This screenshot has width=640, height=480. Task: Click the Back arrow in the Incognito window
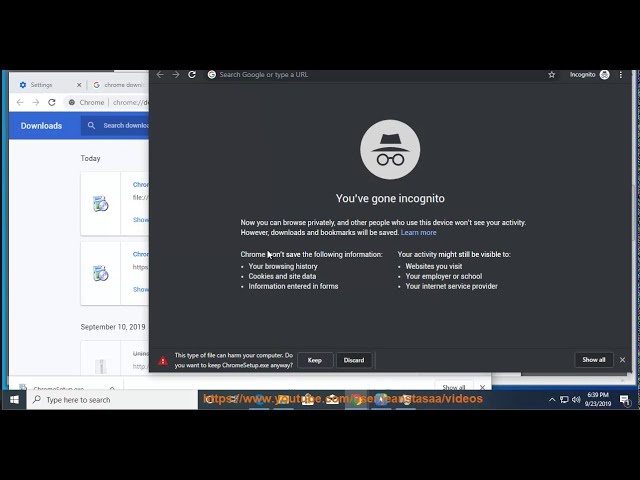[x=160, y=75]
